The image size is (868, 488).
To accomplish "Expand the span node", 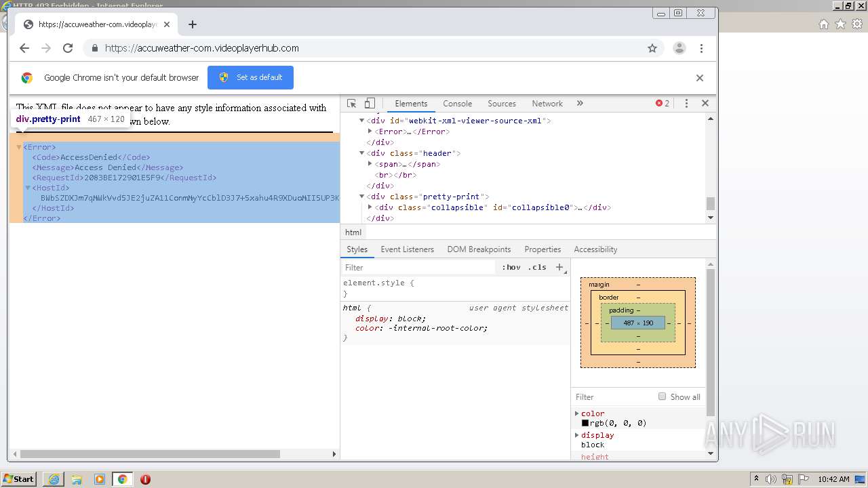I will coord(370,164).
